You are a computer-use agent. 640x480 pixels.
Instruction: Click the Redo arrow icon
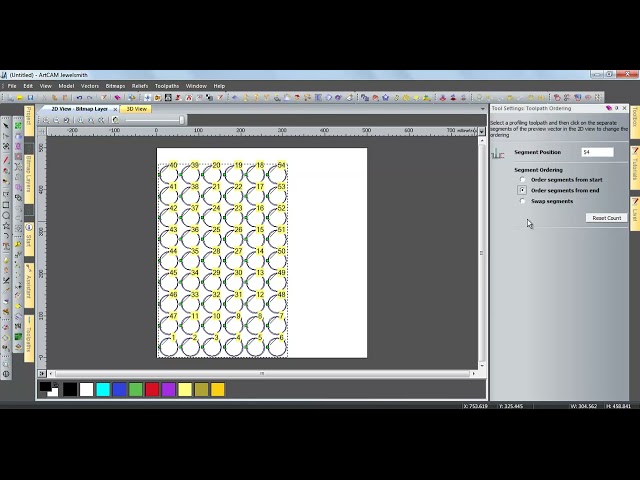point(90,98)
